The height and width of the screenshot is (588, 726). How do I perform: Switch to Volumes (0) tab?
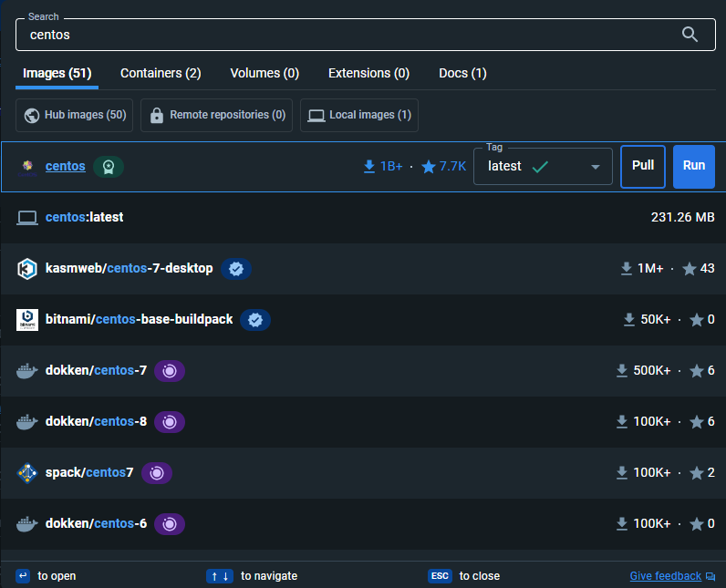tap(264, 74)
